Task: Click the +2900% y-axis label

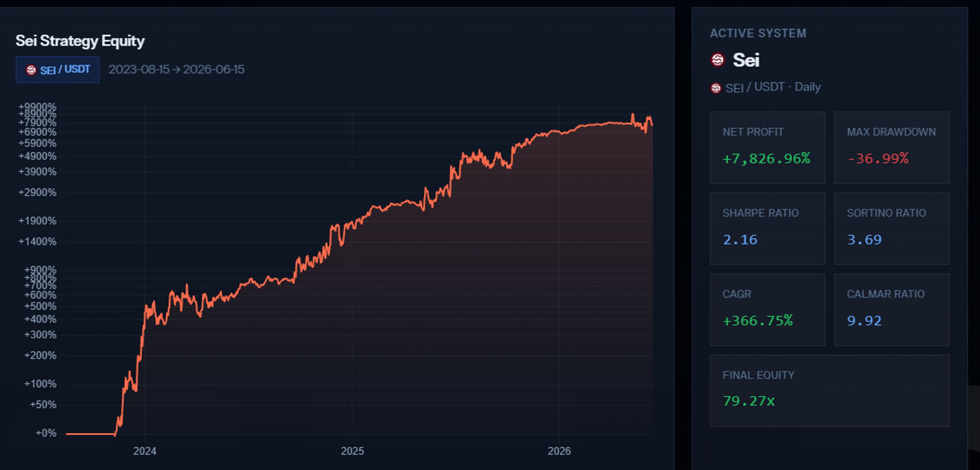Action: [x=38, y=192]
